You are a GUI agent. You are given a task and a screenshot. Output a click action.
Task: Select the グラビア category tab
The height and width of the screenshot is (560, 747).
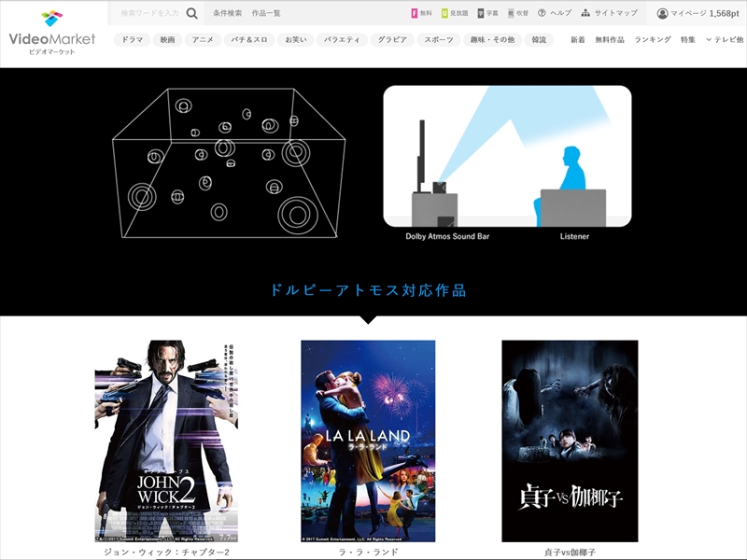(x=392, y=40)
